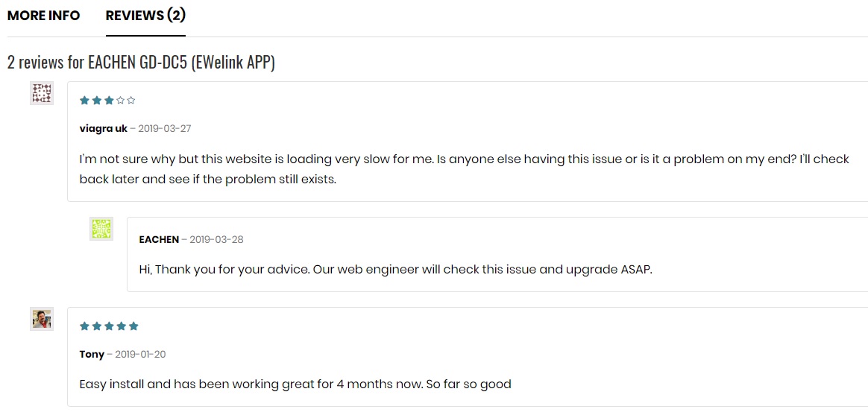Click the 2019-01-20 review date
Image resolution: width=868 pixels, height=418 pixels.
tap(139, 354)
